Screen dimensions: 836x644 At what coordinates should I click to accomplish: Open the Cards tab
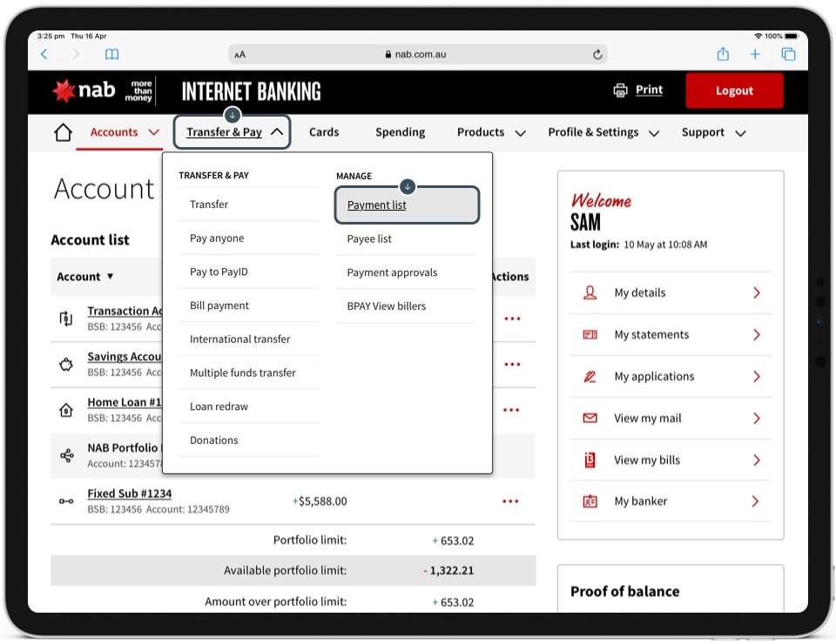[x=324, y=132]
